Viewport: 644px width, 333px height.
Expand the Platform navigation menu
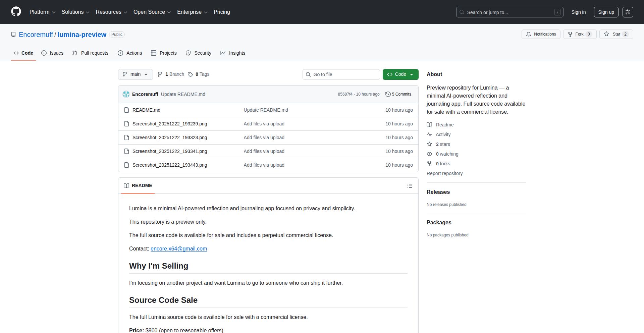pyautogui.click(x=42, y=12)
